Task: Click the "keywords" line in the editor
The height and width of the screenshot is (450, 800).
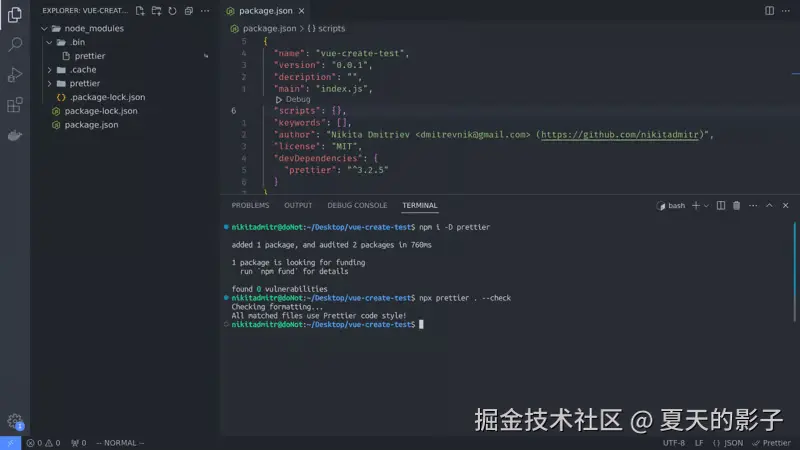Action: [312, 122]
